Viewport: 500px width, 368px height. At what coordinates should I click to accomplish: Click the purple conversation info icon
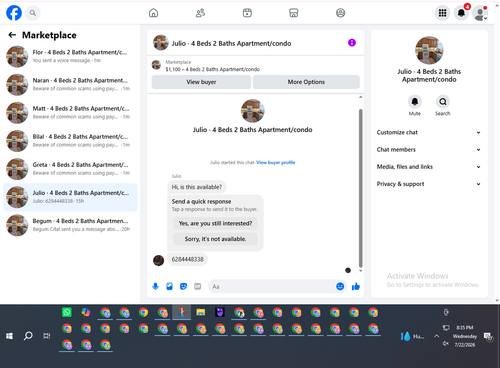coord(352,43)
